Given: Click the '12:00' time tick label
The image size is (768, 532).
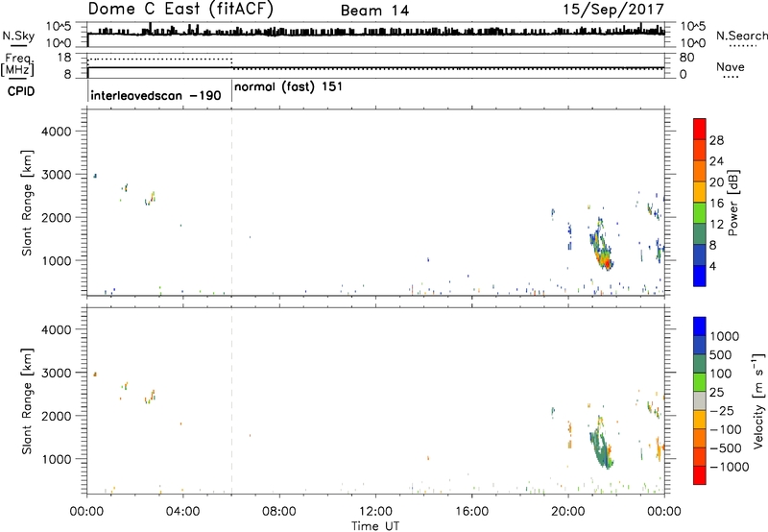Looking at the screenshot, I should [x=375, y=512].
